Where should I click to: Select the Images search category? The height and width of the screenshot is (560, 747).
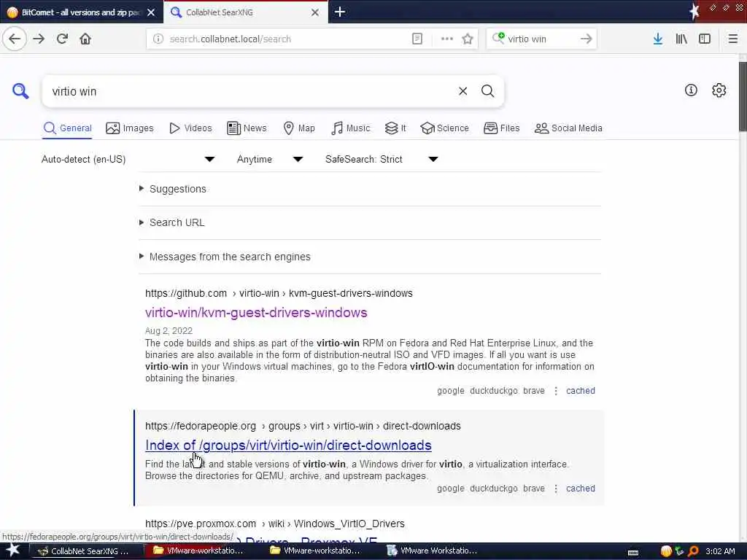point(130,128)
